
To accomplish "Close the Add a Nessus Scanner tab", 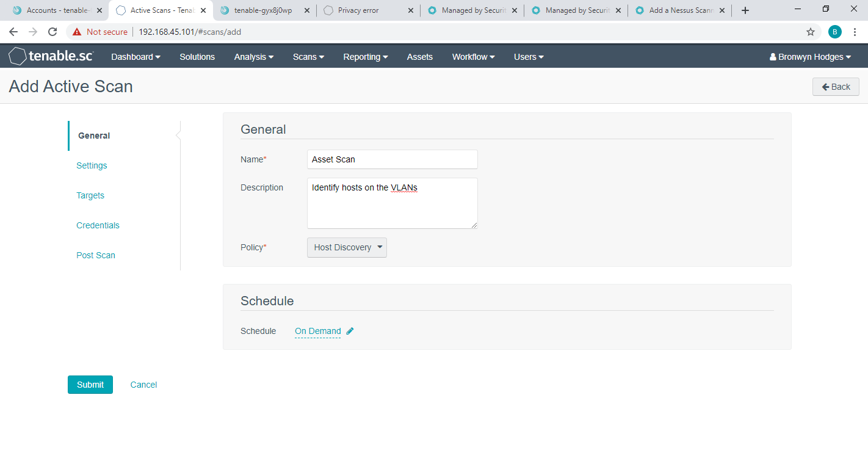I will click(x=722, y=10).
